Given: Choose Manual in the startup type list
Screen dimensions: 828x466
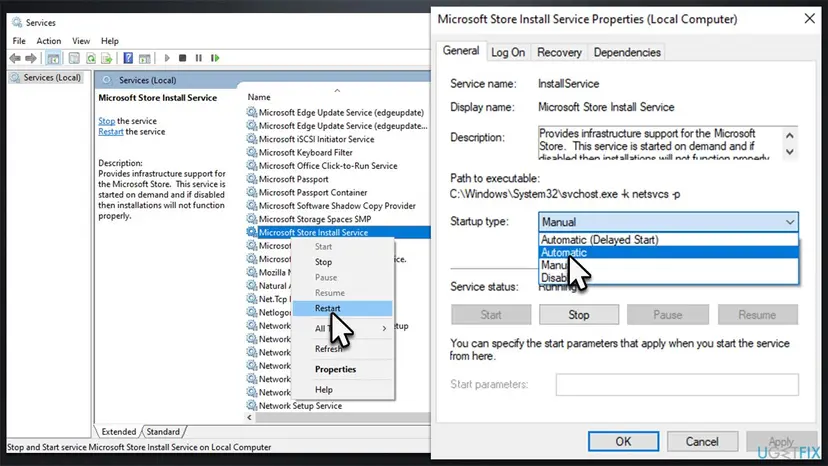Looking at the screenshot, I should coord(668,265).
